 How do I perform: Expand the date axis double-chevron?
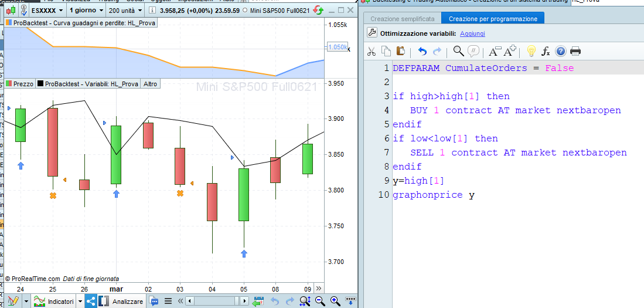click(319, 288)
